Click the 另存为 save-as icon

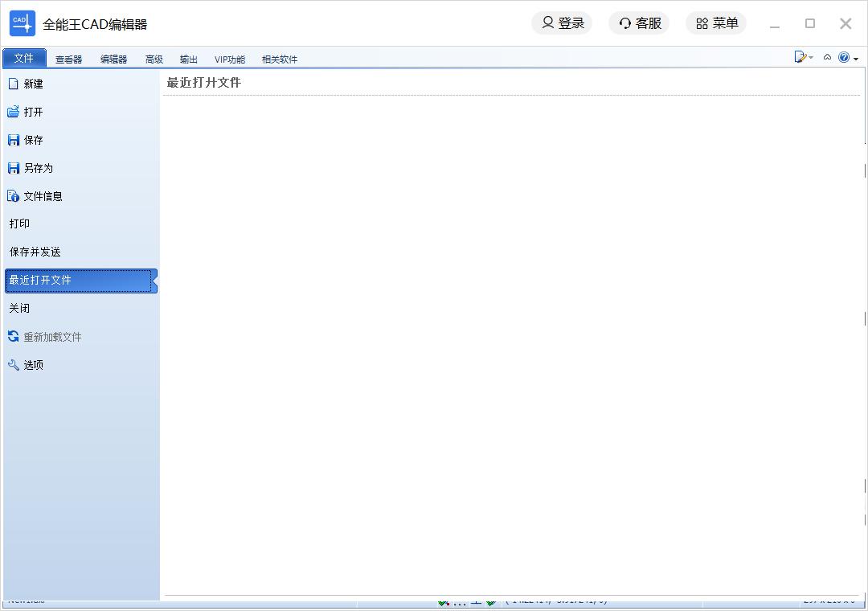tap(13, 168)
